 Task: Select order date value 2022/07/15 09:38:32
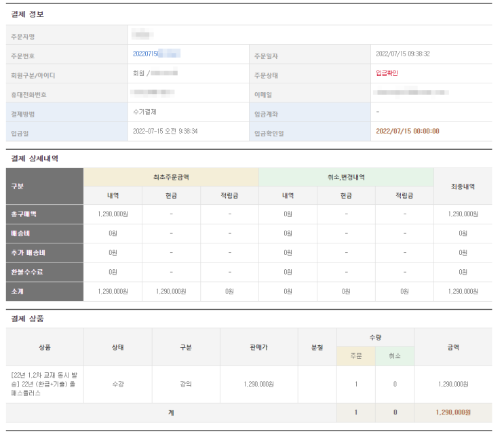point(403,54)
